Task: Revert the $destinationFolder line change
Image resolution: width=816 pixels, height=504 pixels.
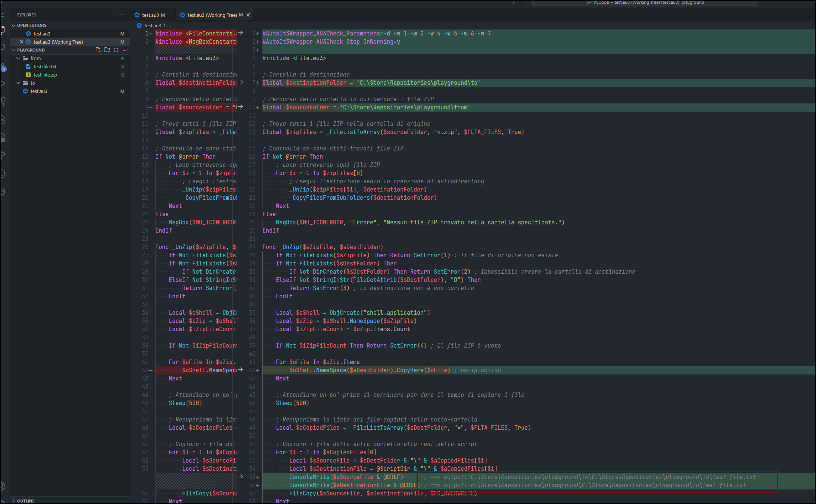Action: coord(241,83)
